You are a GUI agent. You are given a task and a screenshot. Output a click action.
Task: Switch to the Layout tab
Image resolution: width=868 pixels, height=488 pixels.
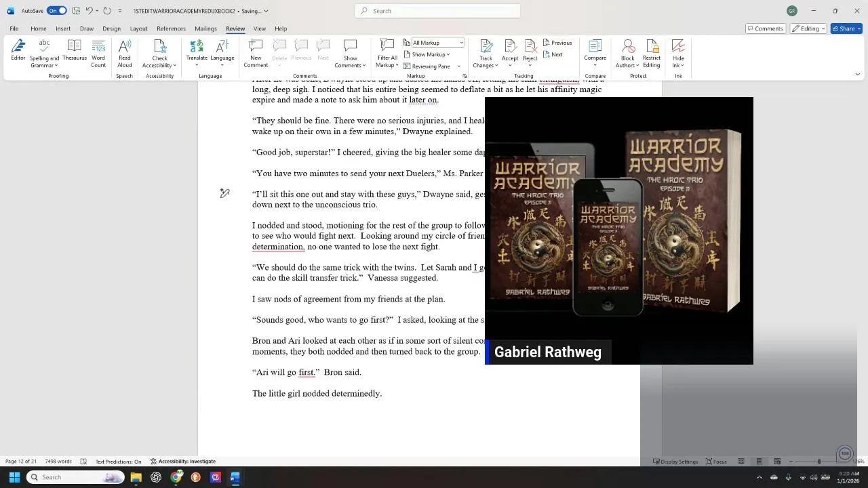pyautogui.click(x=138, y=28)
